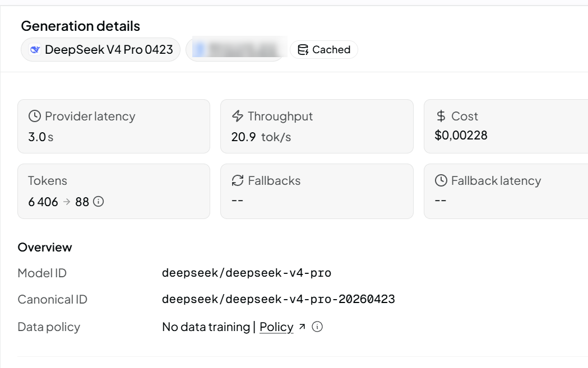Click the Throughput label
Image resolution: width=588 pixels, height=368 pixels.
tap(280, 117)
